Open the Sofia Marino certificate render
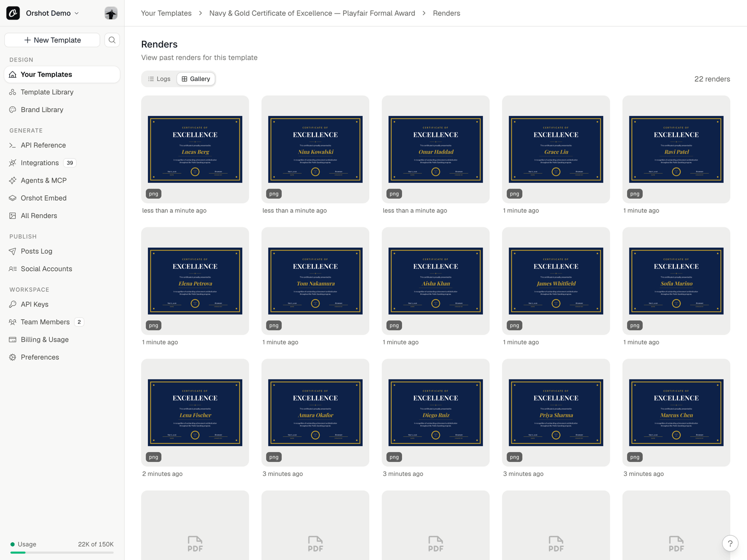The height and width of the screenshot is (560, 747). tap(676, 281)
